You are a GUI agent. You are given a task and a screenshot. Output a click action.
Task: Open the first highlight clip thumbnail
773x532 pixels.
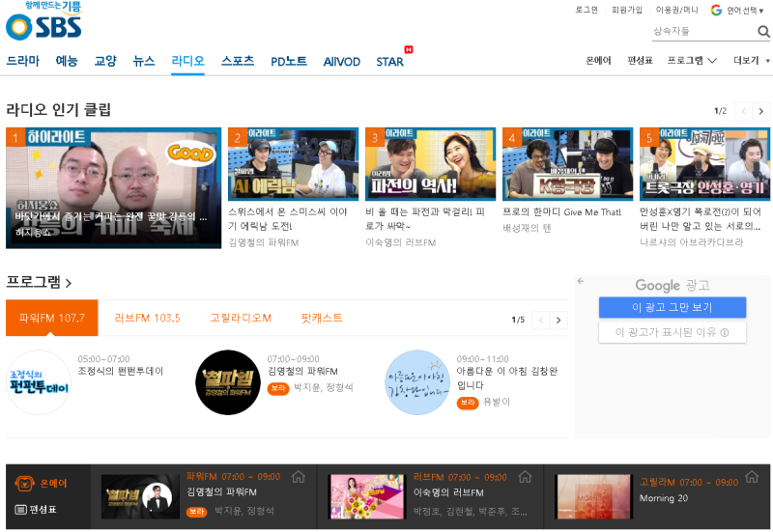tap(113, 188)
